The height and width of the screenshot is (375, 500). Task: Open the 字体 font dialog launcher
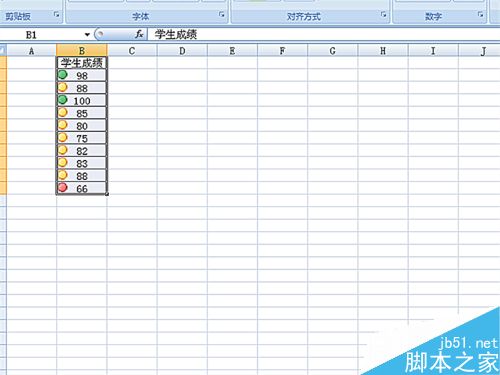pyautogui.click(x=222, y=15)
